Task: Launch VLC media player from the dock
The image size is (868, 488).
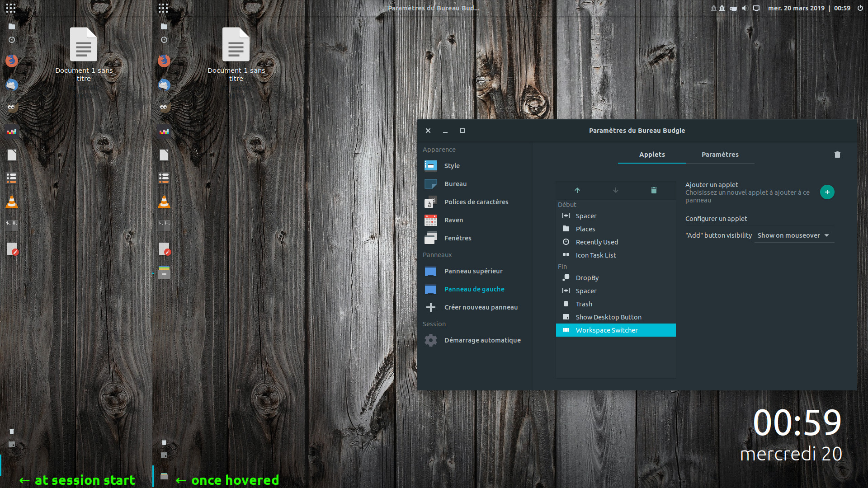Action: (x=11, y=202)
